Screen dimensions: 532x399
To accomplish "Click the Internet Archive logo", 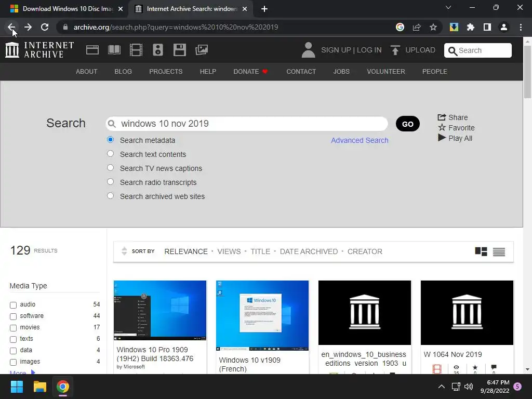I will pyautogui.click(x=39, y=50).
